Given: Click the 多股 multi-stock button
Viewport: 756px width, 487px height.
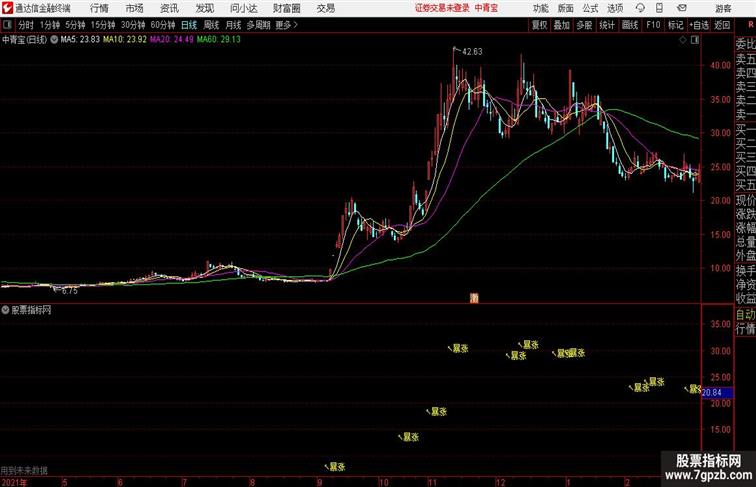Looking at the screenshot, I should 584,25.
